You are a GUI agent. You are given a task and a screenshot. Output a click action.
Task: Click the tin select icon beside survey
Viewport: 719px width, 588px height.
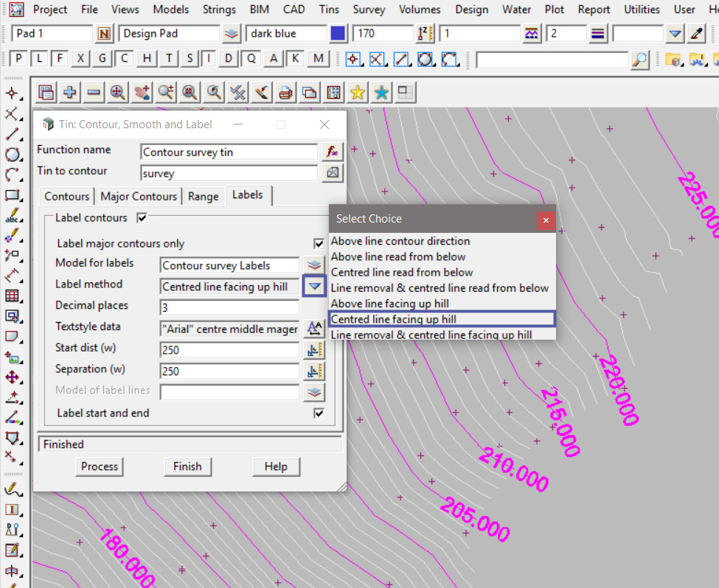point(333,173)
